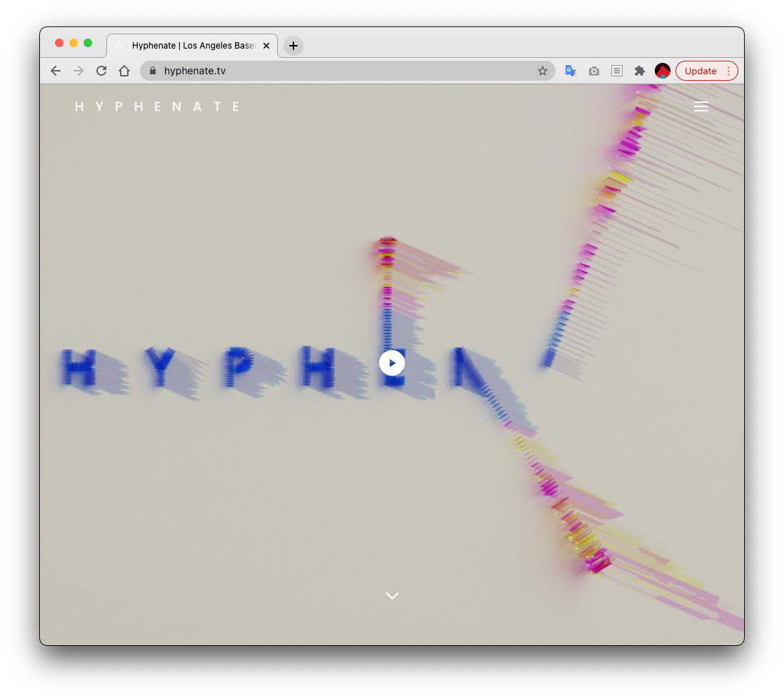784x698 pixels.
Task: Bookmark this page with star icon
Action: (543, 71)
